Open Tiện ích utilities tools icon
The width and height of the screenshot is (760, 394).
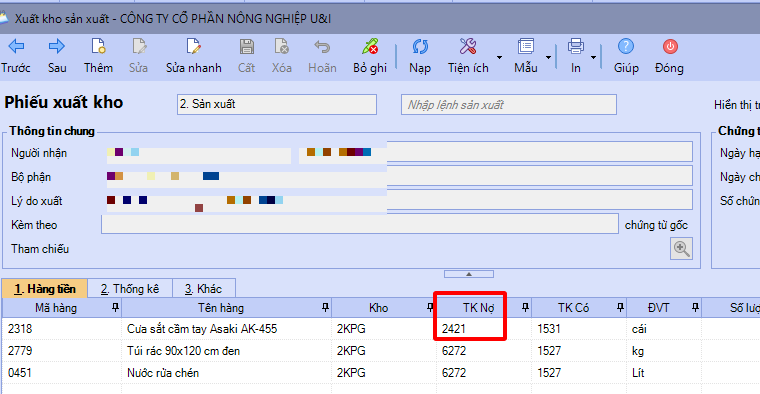[x=468, y=47]
